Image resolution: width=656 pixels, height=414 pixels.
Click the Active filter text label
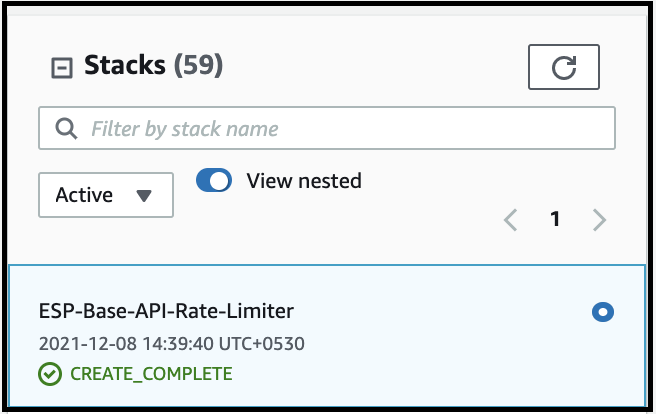(x=84, y=195)
